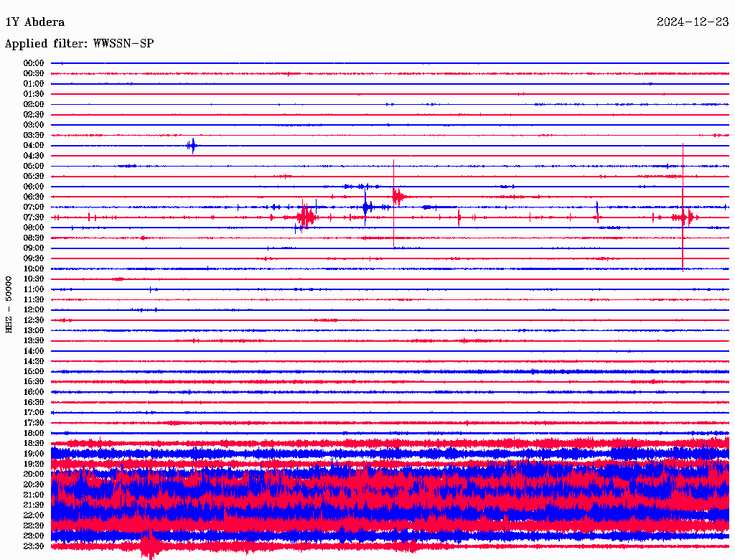Select the 21:30 time label
The width and height of the screenshot is (735, 560).
point(34,505)
